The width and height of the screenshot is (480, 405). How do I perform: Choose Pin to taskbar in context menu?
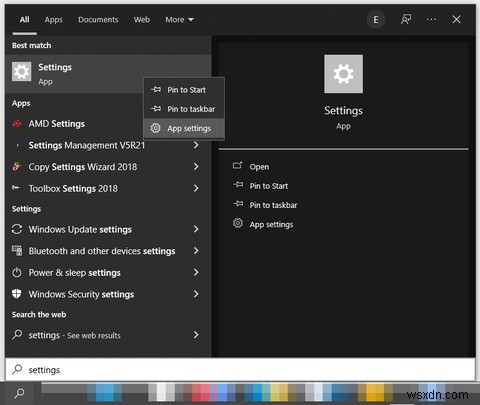[184, 109]
